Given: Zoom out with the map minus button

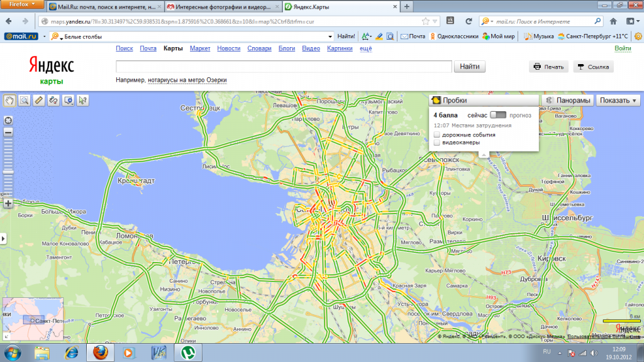Looking at the screenshot, I should click(8, 132).
